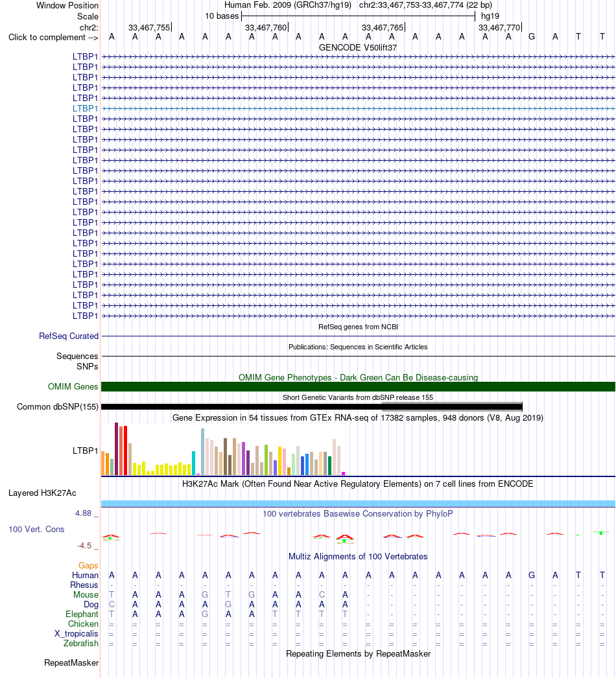Click the 33,467,760 position marker
The width and height of the screenshot is (616, 678).
[x=266, y=28]
